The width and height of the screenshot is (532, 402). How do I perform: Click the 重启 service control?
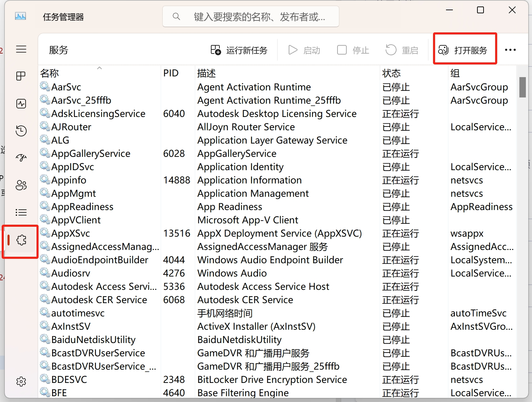(402, 50)
